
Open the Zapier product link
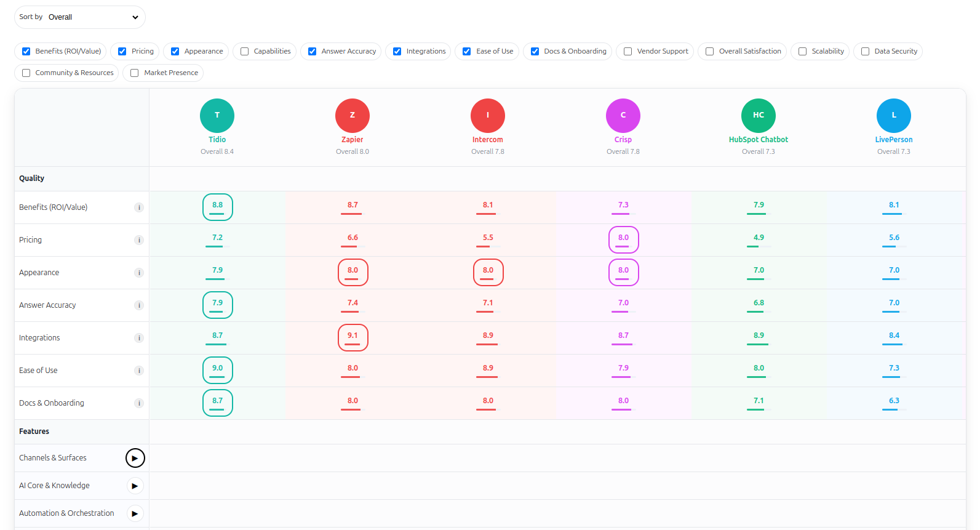click(353, 140)
